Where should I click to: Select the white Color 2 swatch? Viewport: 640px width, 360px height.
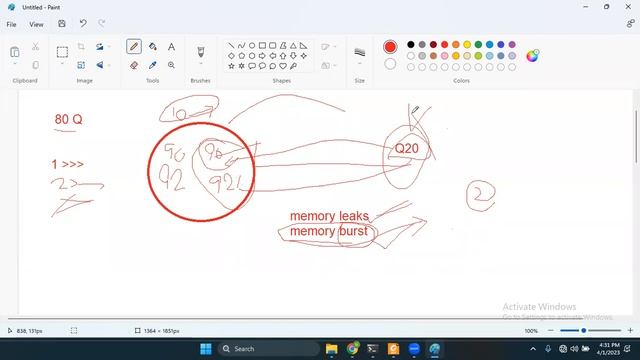[390, 64]
